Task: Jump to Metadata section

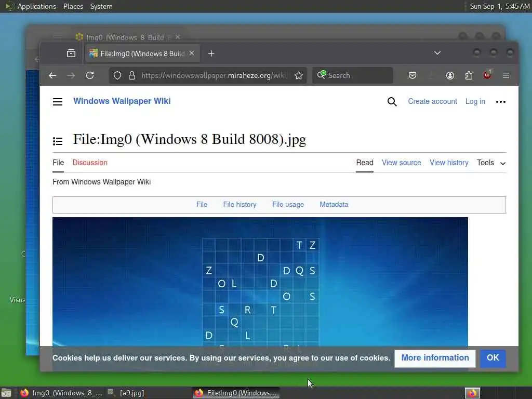Action: point(334,205)
